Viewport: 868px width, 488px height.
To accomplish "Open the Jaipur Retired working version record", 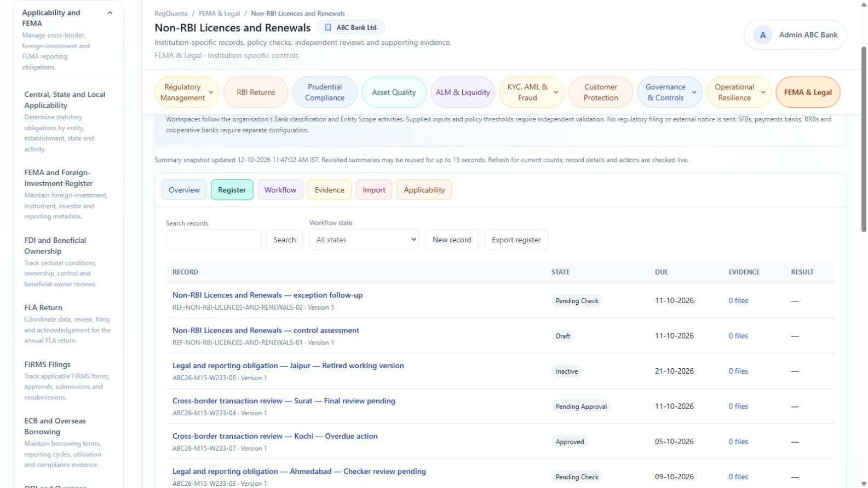I will point(288,365).
